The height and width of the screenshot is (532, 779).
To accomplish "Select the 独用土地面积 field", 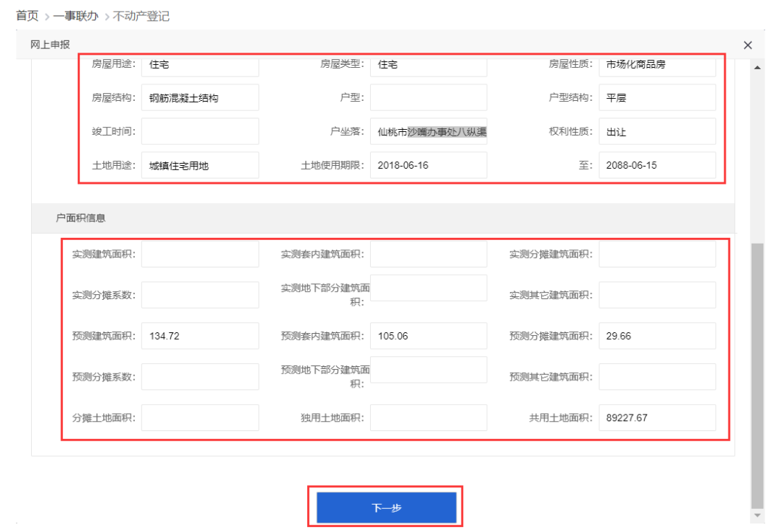I will pos(428,417).
